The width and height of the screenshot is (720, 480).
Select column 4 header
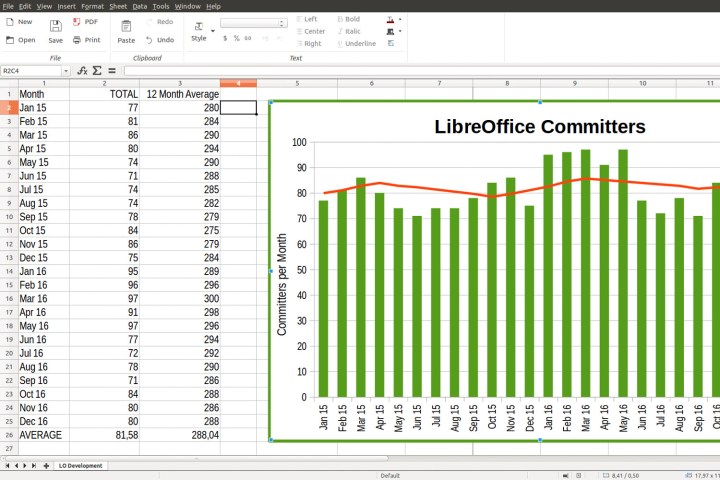238,83
